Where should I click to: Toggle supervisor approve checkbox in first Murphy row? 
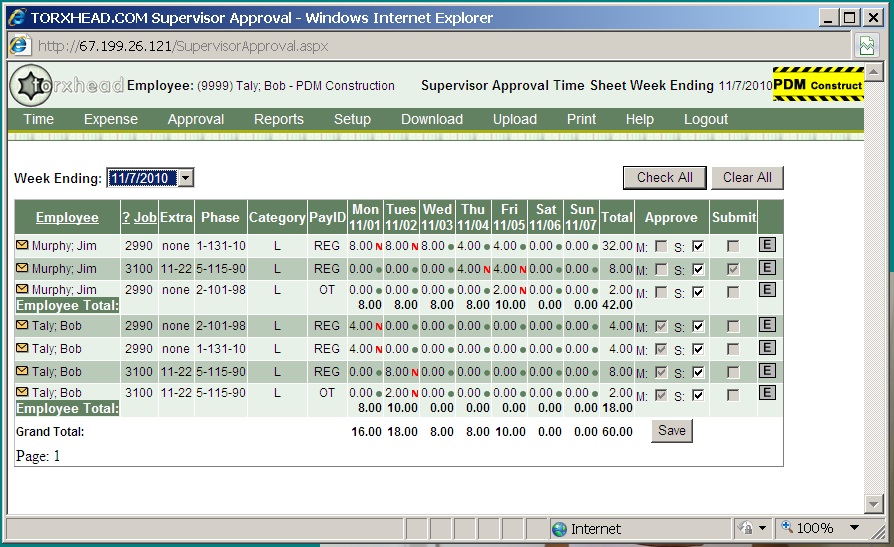coord(698,246)
